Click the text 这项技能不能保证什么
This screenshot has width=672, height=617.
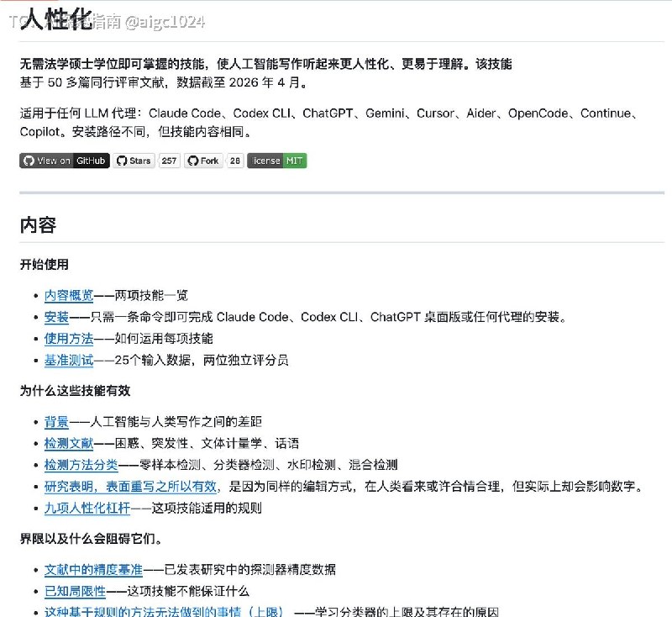point(188,591)
